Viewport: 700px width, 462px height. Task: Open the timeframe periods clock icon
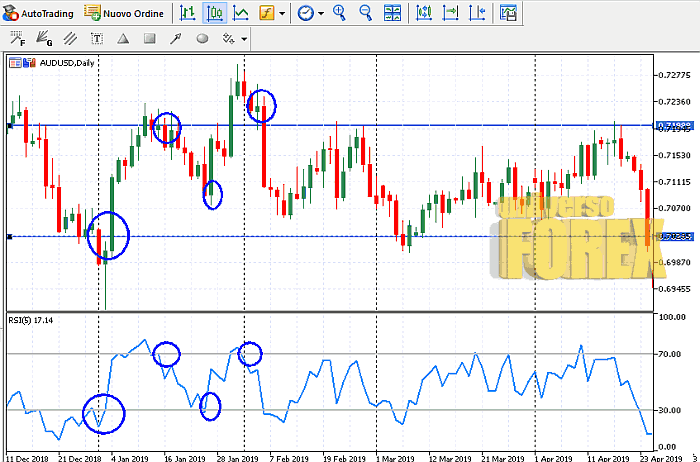(304, 13)
